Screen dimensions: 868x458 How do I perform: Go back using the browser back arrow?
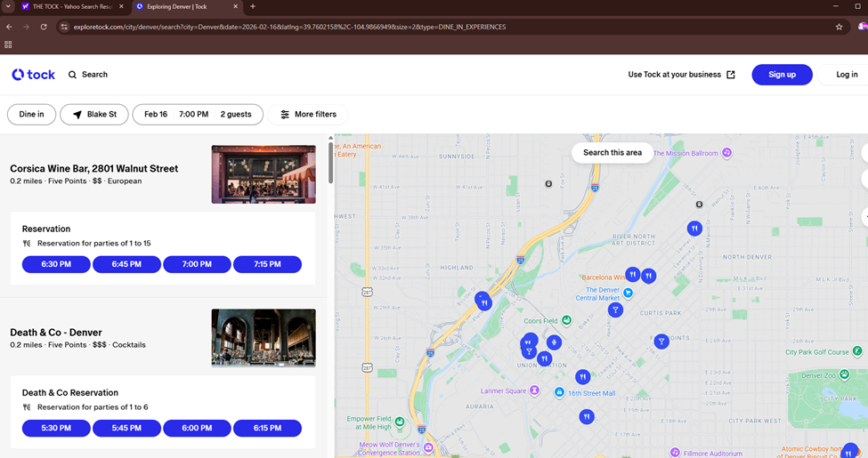click(x=10, y=27)
